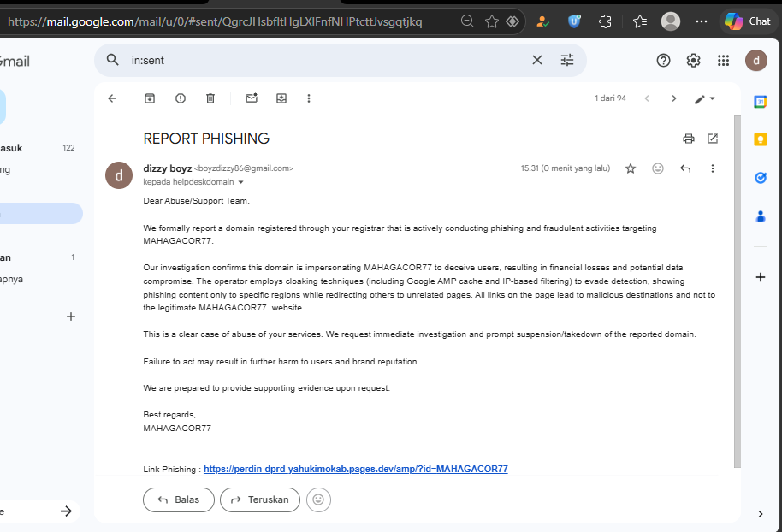Click the vertical scrollbar of the email
The width and height of the screenshot is (782, 532).
pos(738,292)
